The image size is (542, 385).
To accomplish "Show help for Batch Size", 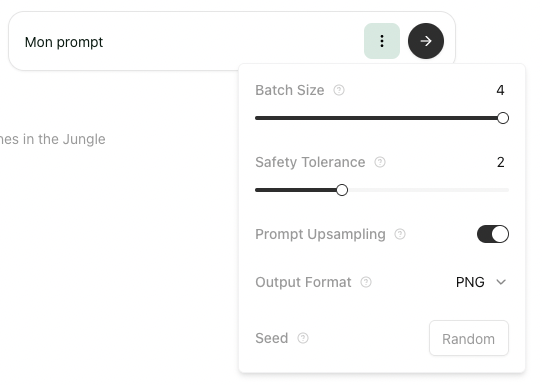I will pos(339,90).
